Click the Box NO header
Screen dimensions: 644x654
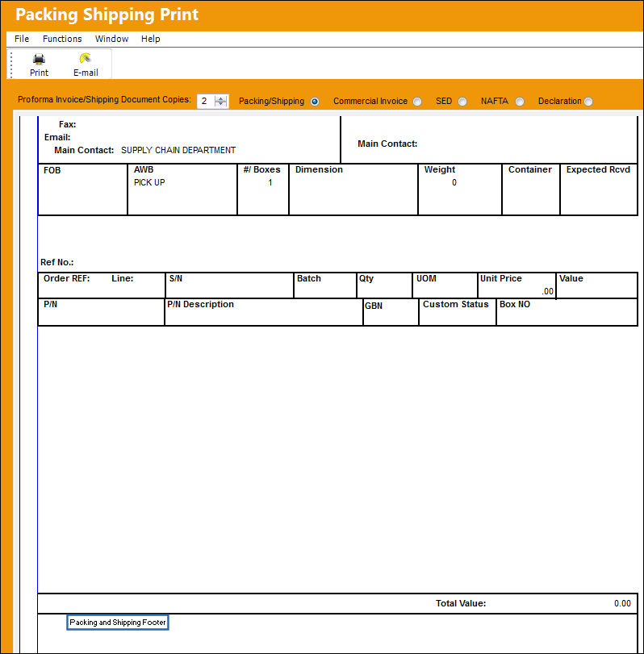[x=515, y=305]
